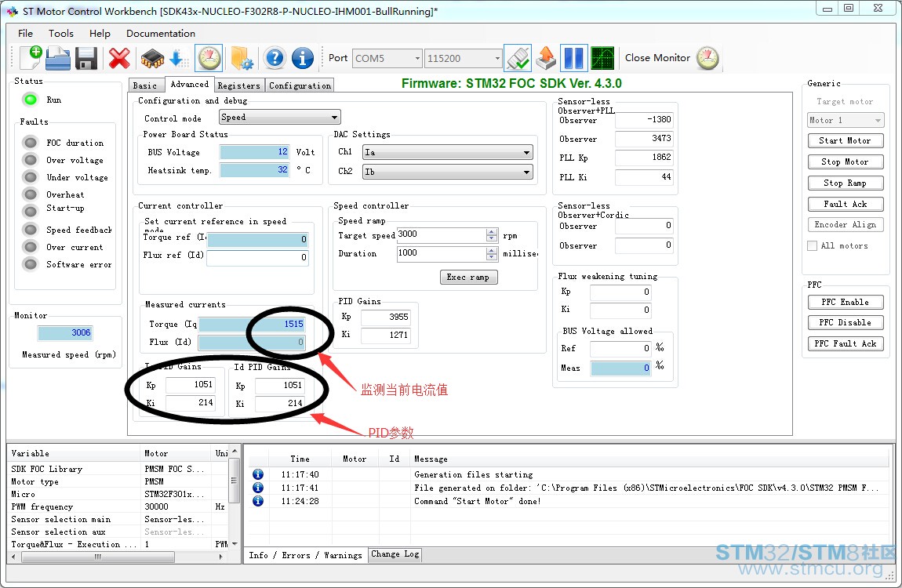902x588 pixels.
Task: Click the Encoder Align button
Action: coord(845,224)
